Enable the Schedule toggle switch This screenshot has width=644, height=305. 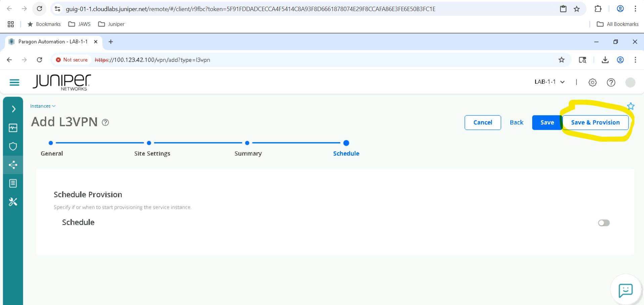click(603, 223)
